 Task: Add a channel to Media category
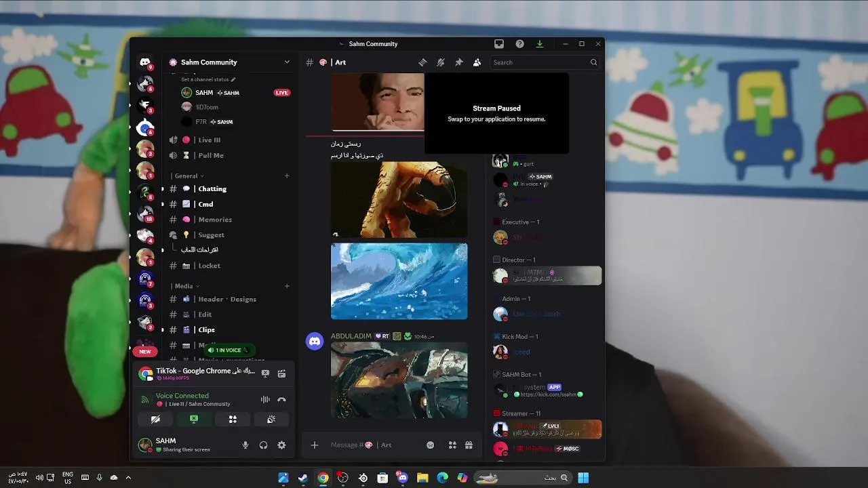tap(287, 286)
